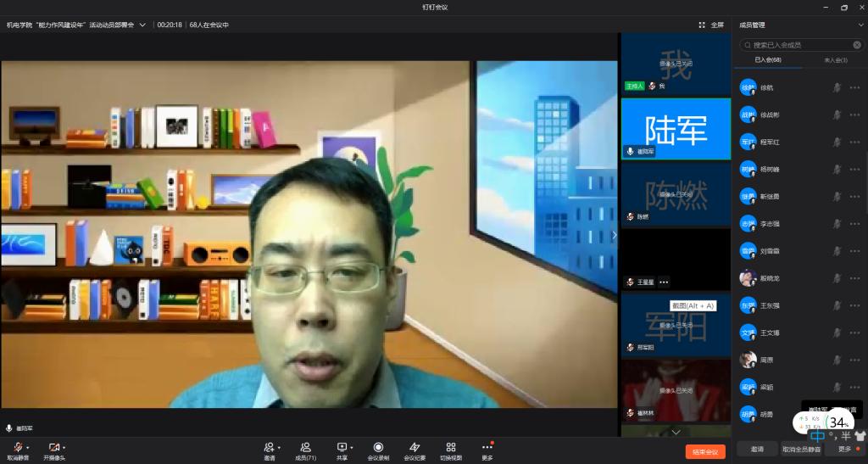Click the 邀请 invite icon in bottom toolbar
This screenshot has height=464, width=868.
coord(269,447)
